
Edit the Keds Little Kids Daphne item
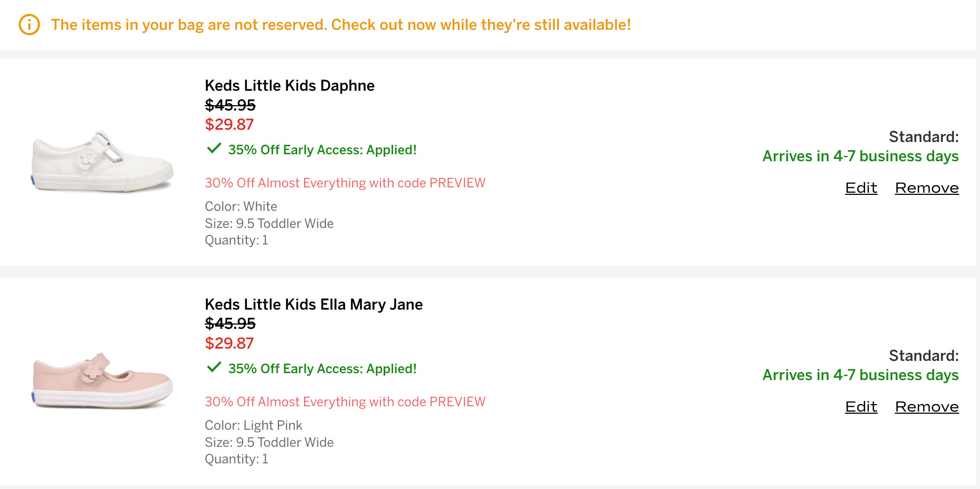point(861,188)
